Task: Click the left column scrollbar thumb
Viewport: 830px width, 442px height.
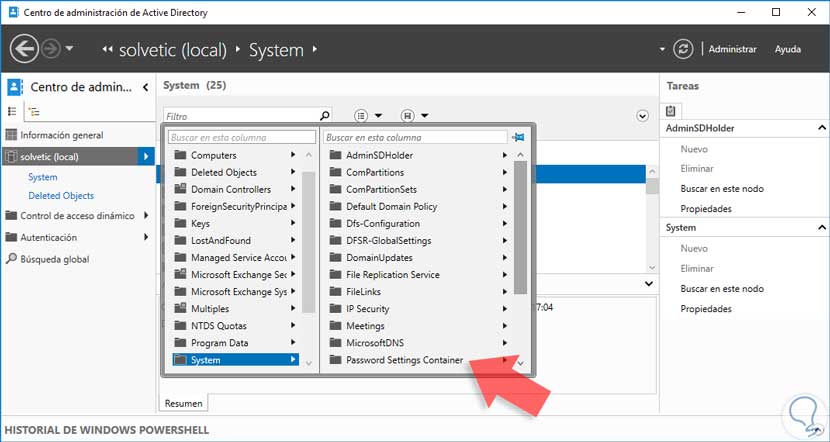Action: (x=308, y=242)
